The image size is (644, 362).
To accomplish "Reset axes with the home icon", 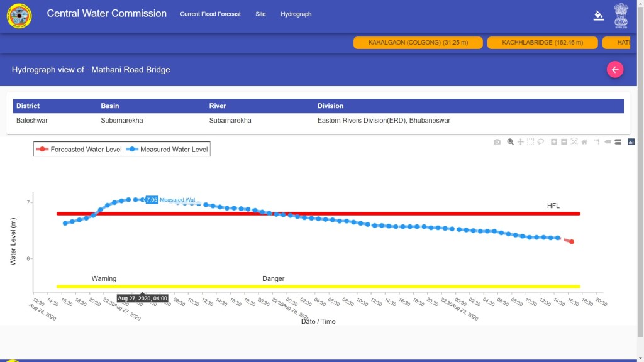I will pos(584,142).
